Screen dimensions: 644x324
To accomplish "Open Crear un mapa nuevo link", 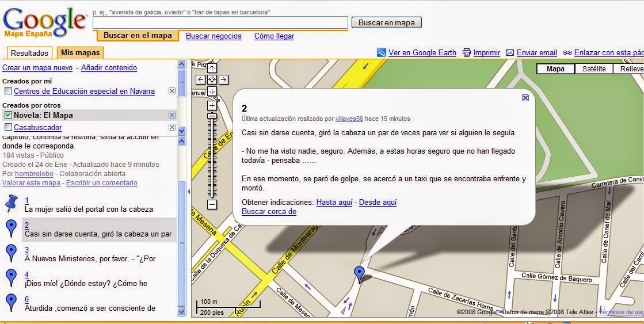I will coord(37,68).
